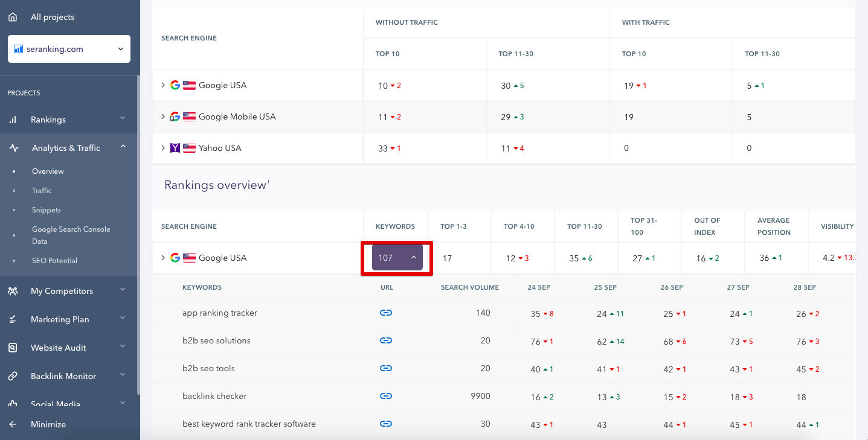Click Google logo in top Google USA row
Screen dimensions: 868x440
pyautogui.click(x=175, y=85)
